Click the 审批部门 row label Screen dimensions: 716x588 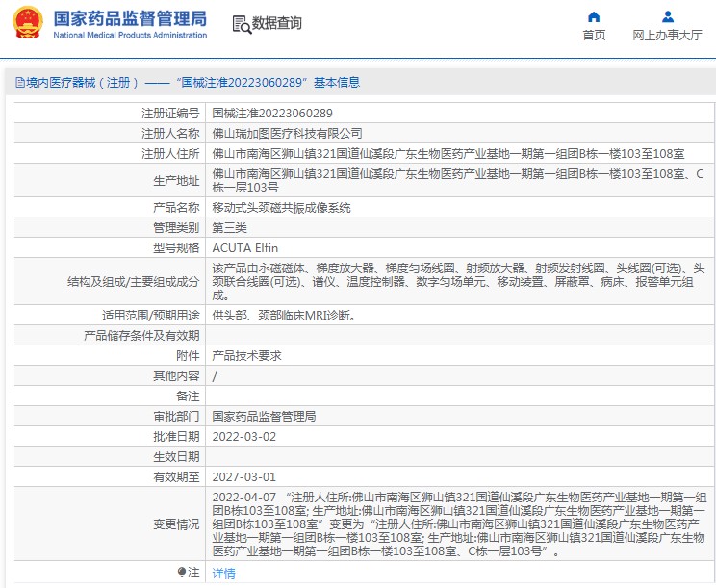coord(176,417)
